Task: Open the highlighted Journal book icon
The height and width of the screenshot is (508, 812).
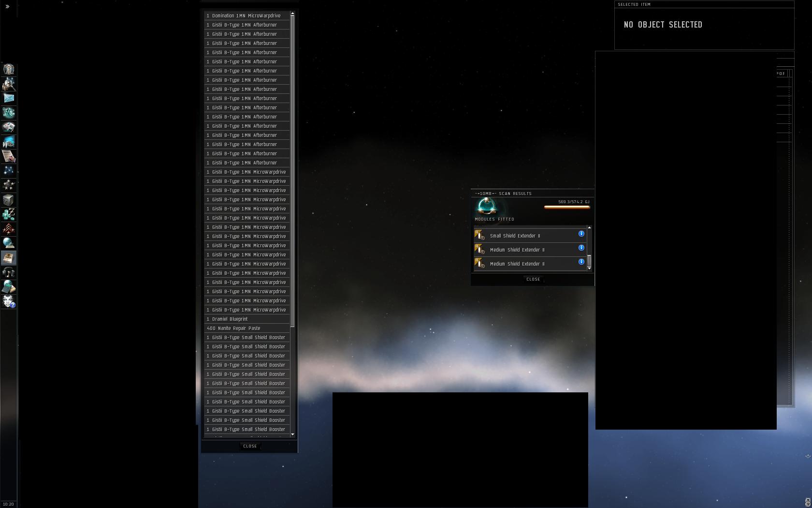Action: [x=9, y=258]
